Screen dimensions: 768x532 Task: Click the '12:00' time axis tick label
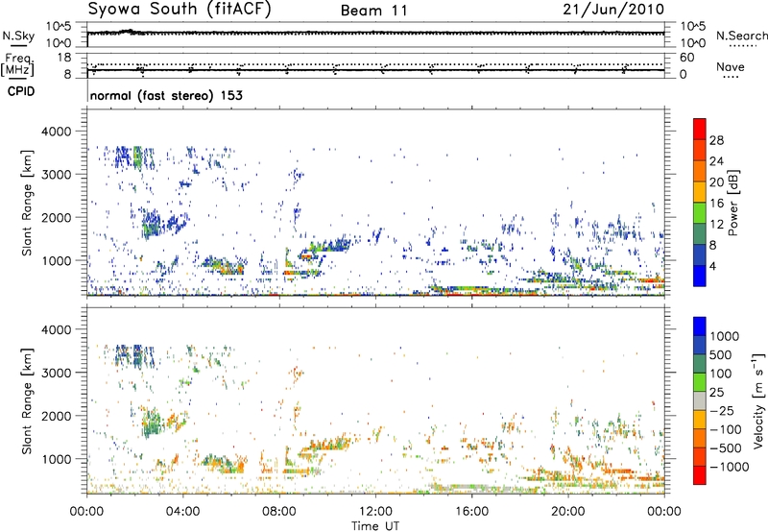pyautogui.click(x=375, y=512)
